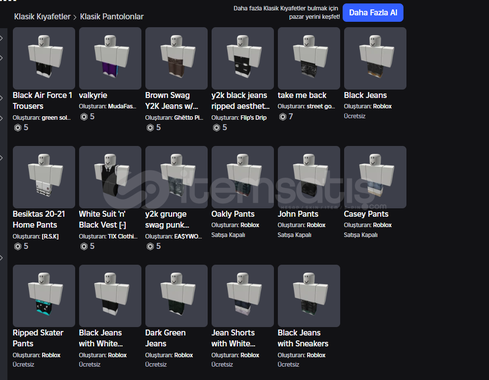Visit creator Flip's Drip under y2k black jeans
This screenshot has width=489, height=380.
tap(254, 118)
